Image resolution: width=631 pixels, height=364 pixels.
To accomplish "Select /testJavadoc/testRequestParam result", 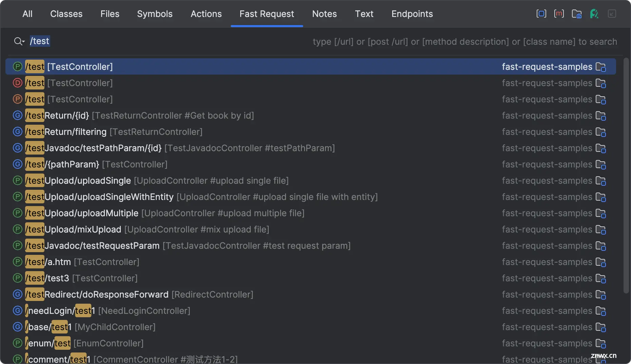I will pos(311,245).
